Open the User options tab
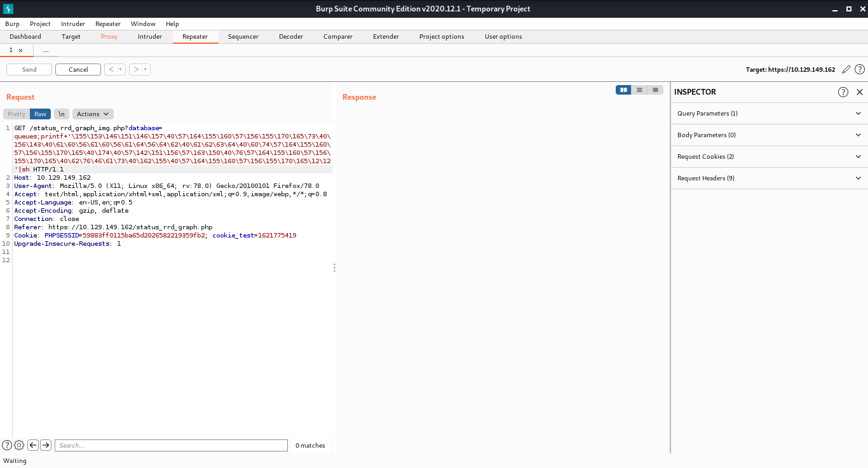 [503, 37]
